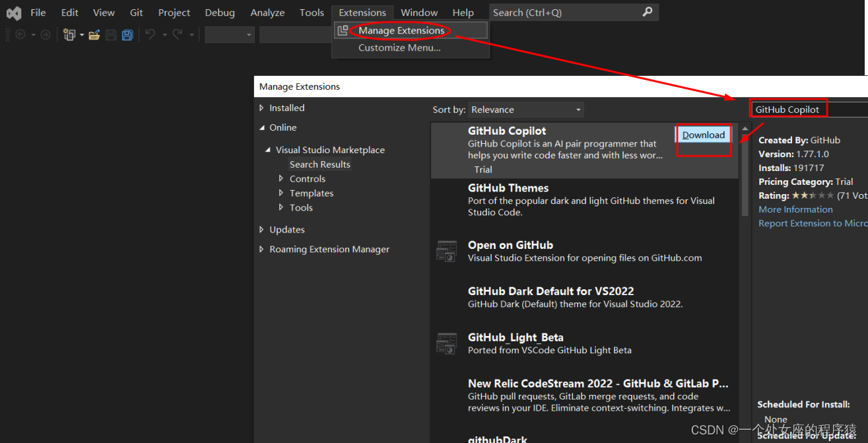Screen dimensions: 868x443
Task: Open the solution configurations combo box
Action: tap(230, 35)
